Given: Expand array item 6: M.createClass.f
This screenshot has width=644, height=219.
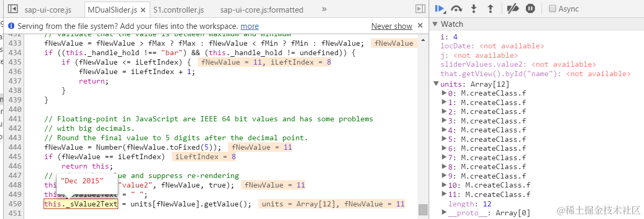Looking at the screenshot, I should pos(444,148).
